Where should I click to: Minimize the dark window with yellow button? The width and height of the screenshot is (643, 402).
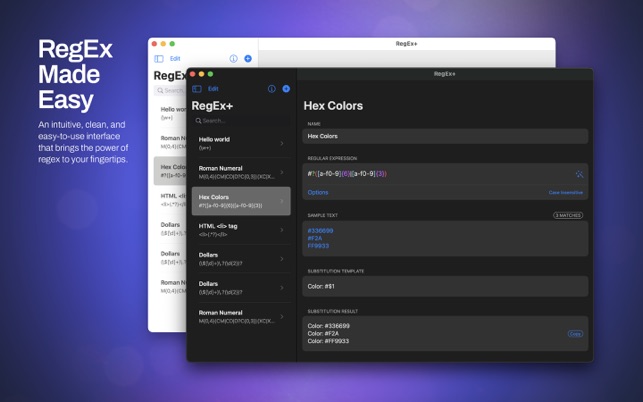pyautogui.click(x=201, y=74)
